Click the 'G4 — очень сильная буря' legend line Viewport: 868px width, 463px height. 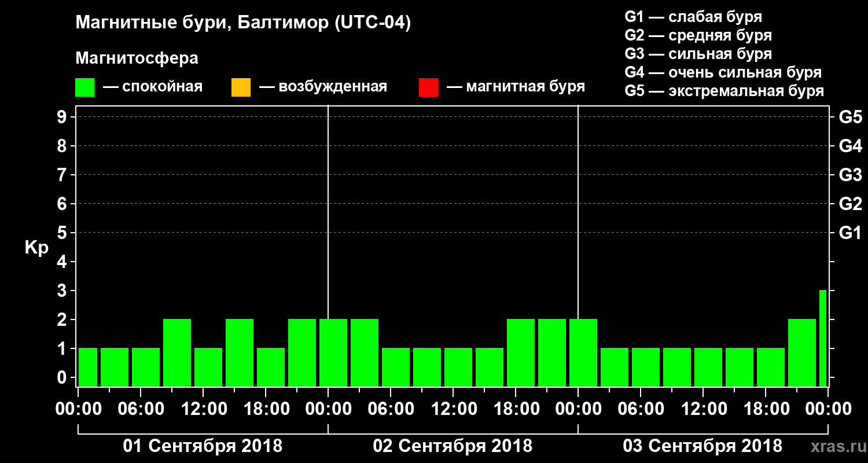point(723,72)
